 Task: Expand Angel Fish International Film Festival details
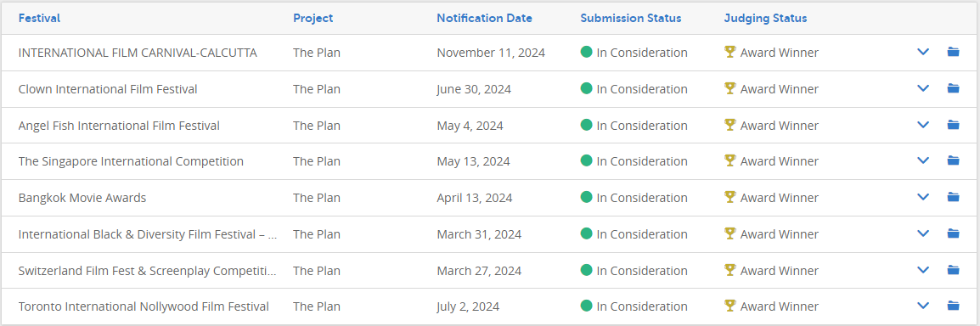922,124
